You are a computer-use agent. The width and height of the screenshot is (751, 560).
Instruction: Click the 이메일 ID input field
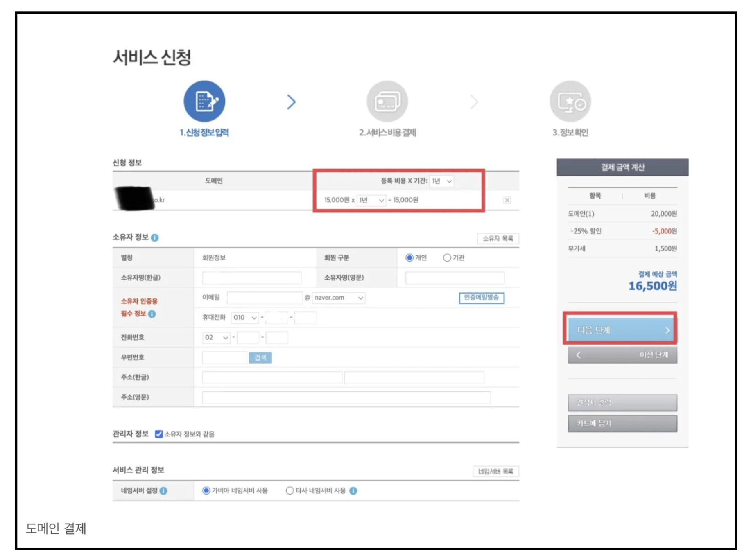pyautogui.click(x=265, y=298)
